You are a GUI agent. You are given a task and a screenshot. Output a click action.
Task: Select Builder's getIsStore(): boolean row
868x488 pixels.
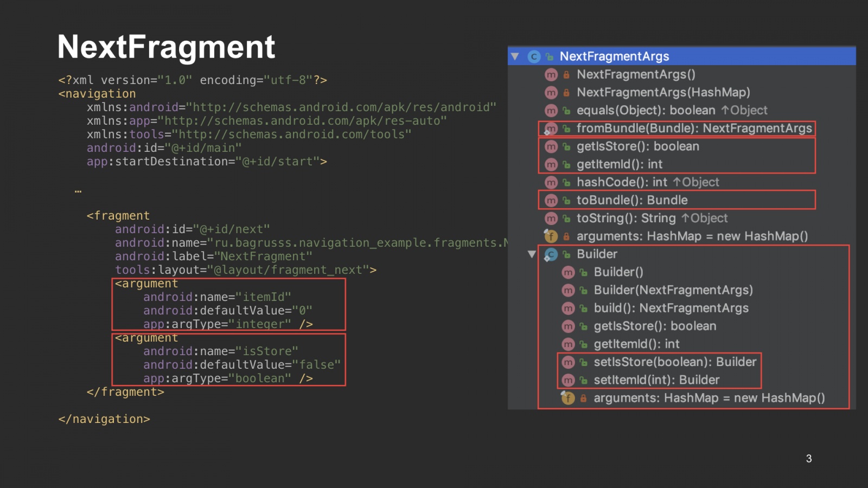[682, 326]
